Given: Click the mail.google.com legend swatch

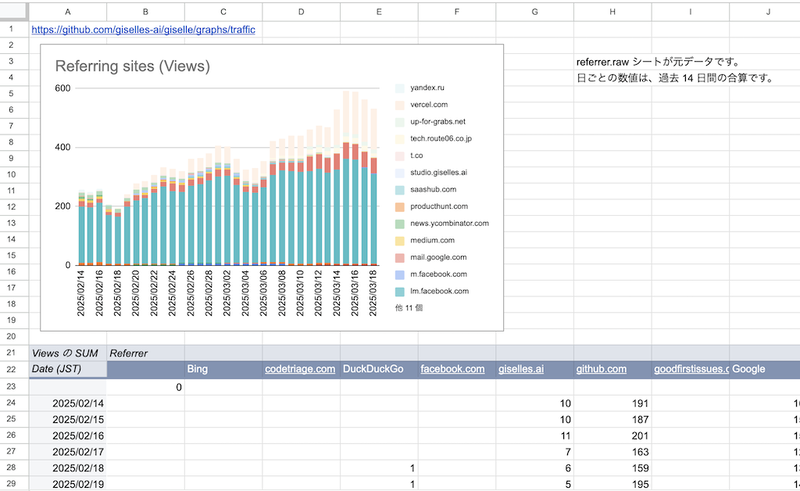Looking at the screenshot, I should click(399, 258).
